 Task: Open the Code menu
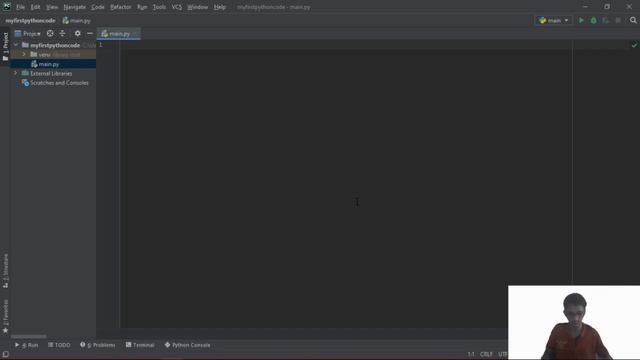pyautogui.click(x=98, y=7)
